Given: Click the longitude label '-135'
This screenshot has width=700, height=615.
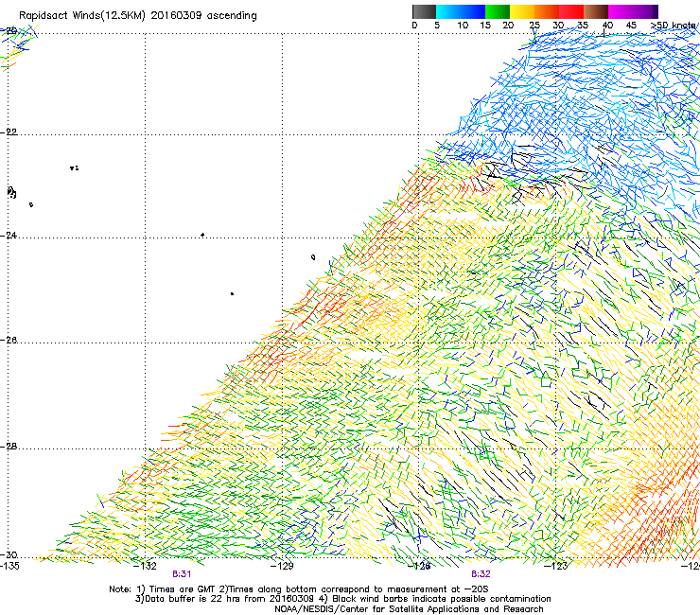Looking at the screenshot, I should 9,566.
